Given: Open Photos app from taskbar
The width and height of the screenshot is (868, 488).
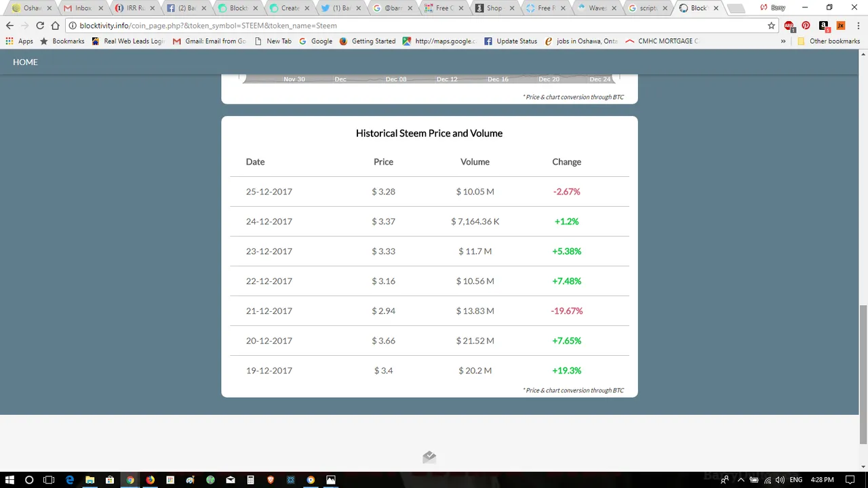Looking at the screenshot, I should tap(331, 480).
